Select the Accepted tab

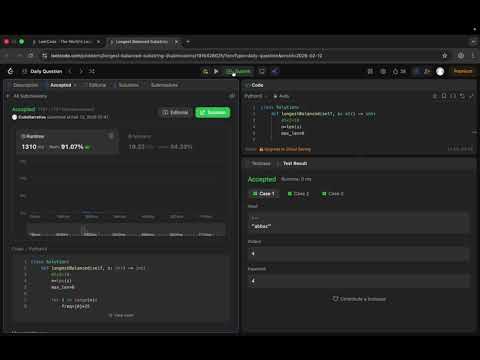click(61, 85)
